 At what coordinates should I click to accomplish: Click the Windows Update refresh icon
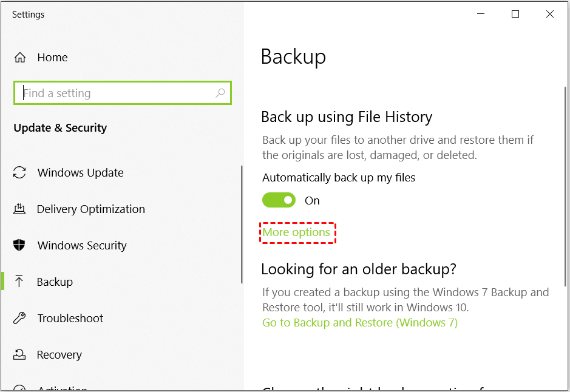19,173
